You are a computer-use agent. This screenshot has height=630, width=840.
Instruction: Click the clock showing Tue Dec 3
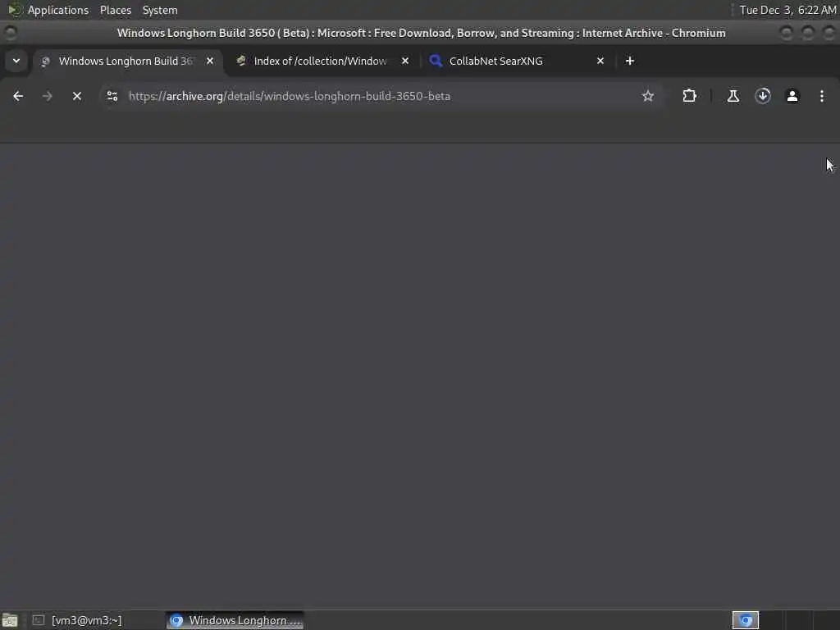tap(787, 10)
